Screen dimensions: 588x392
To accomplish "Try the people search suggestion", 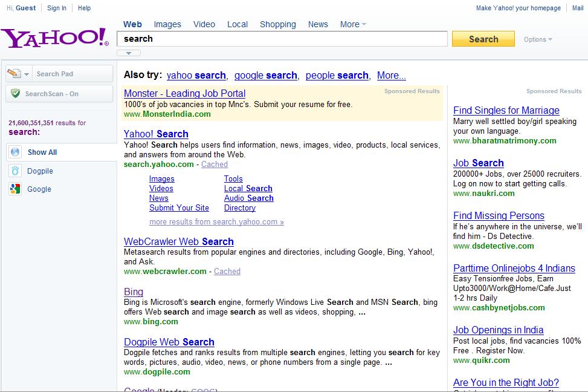I will point(337,75).
